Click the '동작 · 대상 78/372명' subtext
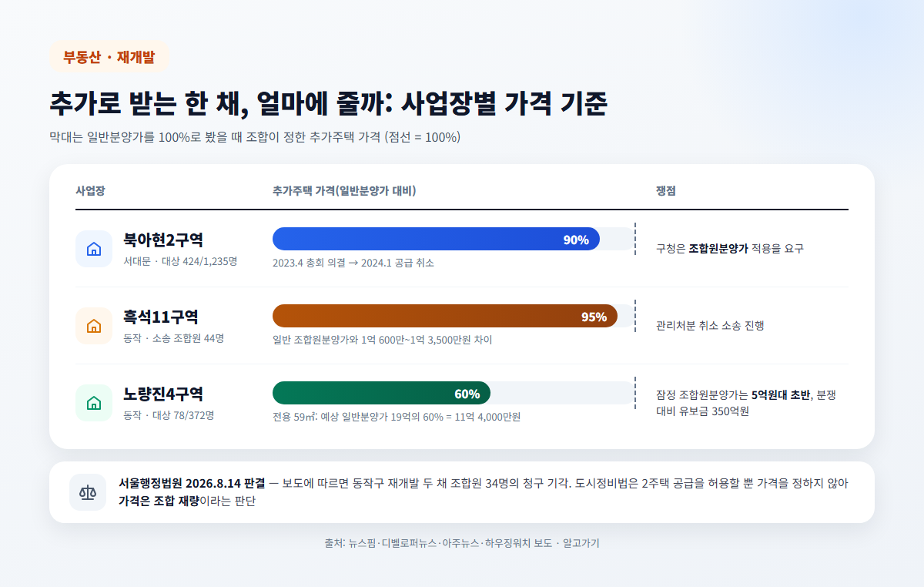Image resolution: width=924 pixels, height=587 pixels. click(169, 415)
